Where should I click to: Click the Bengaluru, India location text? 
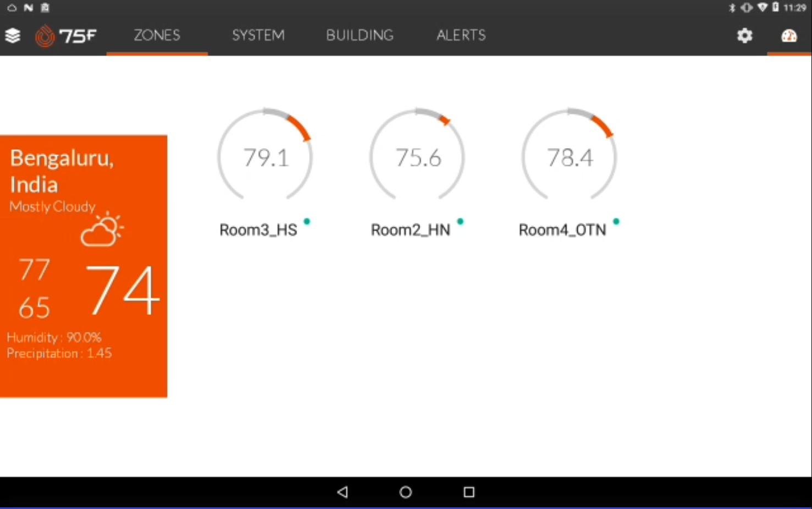pos(62,171)
